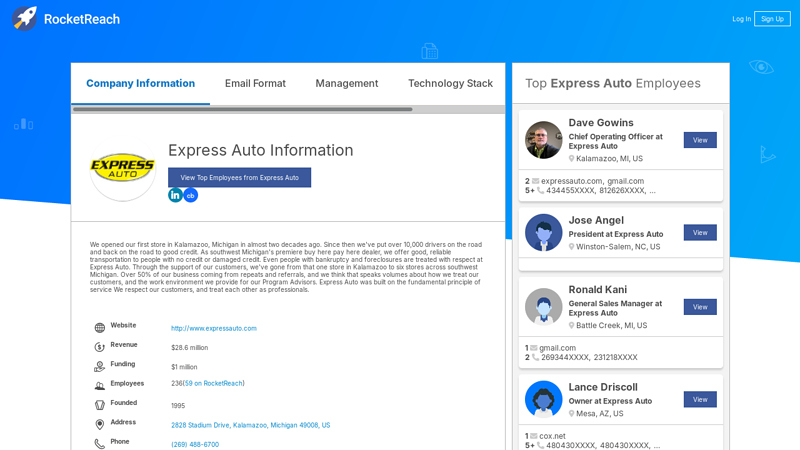View Ronald Kani's profile button
800x450 pixels.
pyautogui.click(x=700, y=307)
